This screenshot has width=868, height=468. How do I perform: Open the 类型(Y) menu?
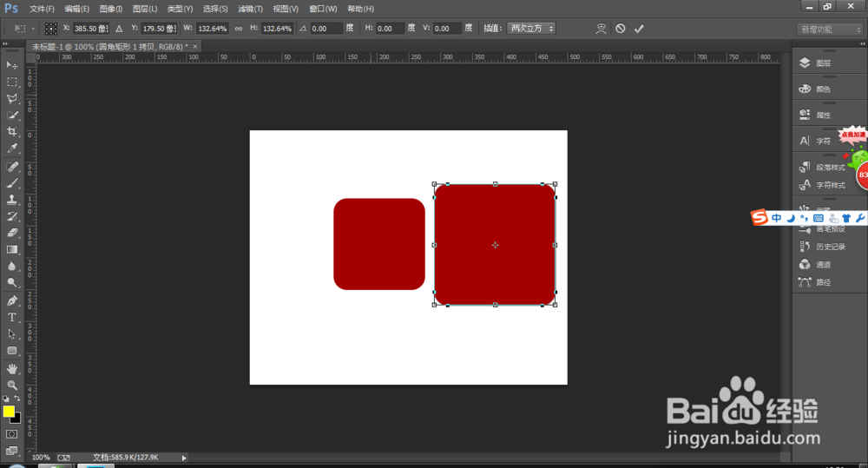pyautogui.click(x=180, y=9)
